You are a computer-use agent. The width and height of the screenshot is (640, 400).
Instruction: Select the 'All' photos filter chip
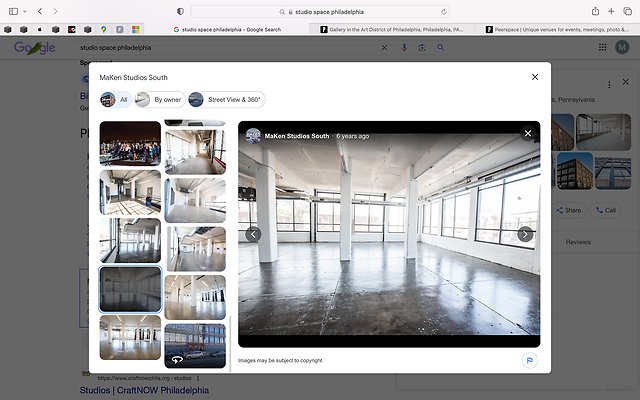pyautogui.click(x=116, y=99)
